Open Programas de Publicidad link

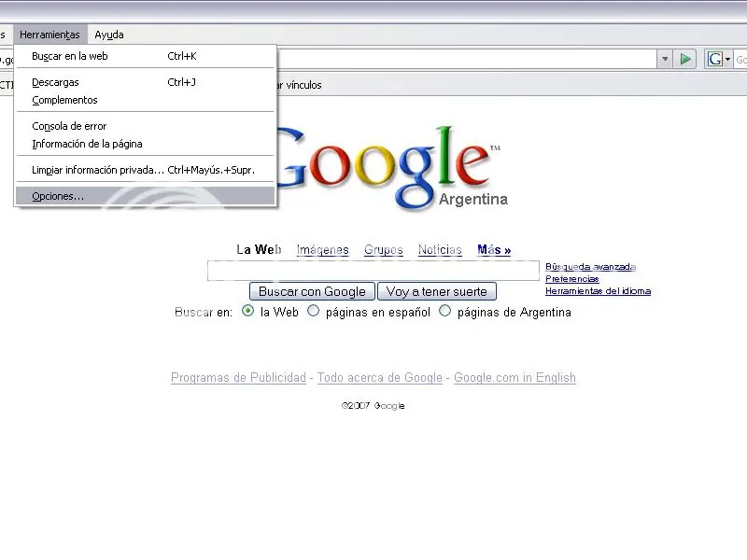coord(238,378)
